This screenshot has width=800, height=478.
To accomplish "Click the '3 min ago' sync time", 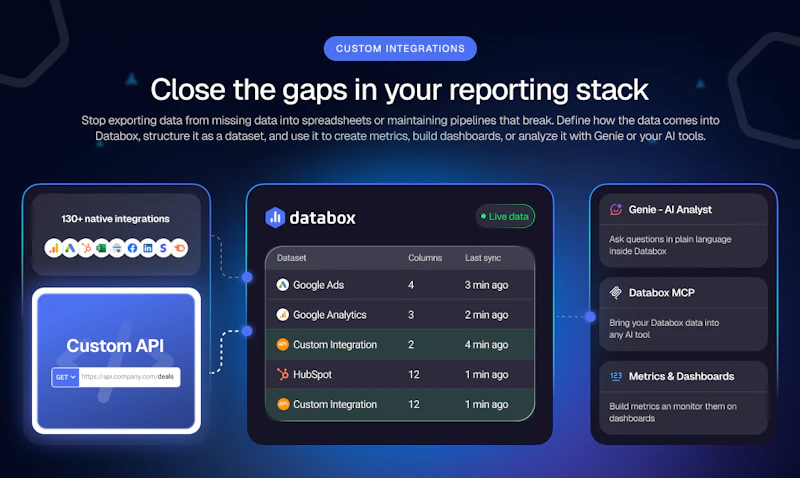I will pyautogui.click(x=486, y=285).
